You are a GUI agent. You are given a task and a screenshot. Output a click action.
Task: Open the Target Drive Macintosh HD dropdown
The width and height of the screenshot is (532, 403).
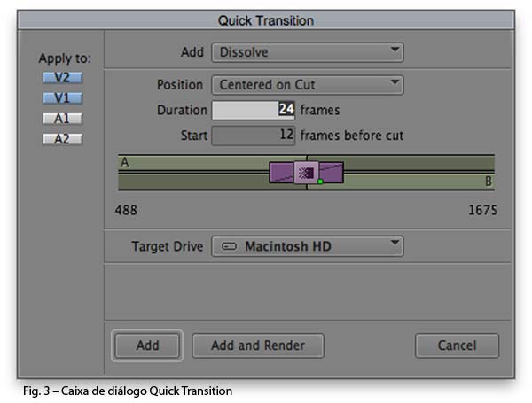(307, 245)
